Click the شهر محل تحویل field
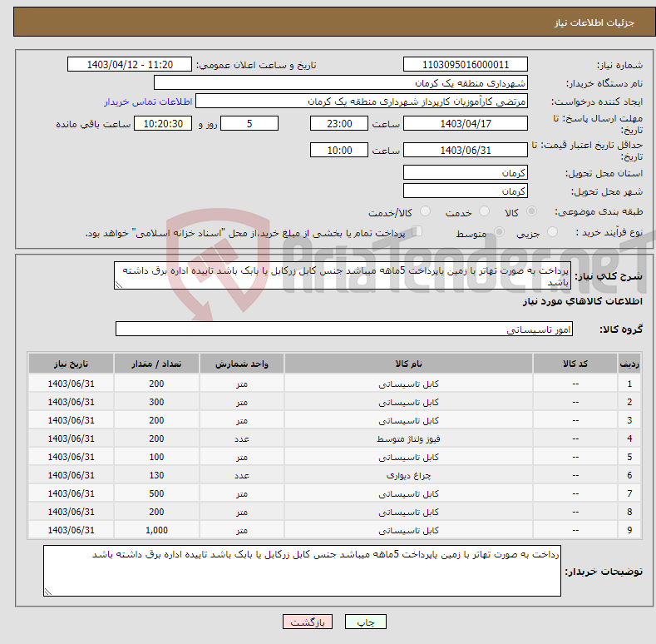This screenshot has height=644, width=656. (466, 191)
